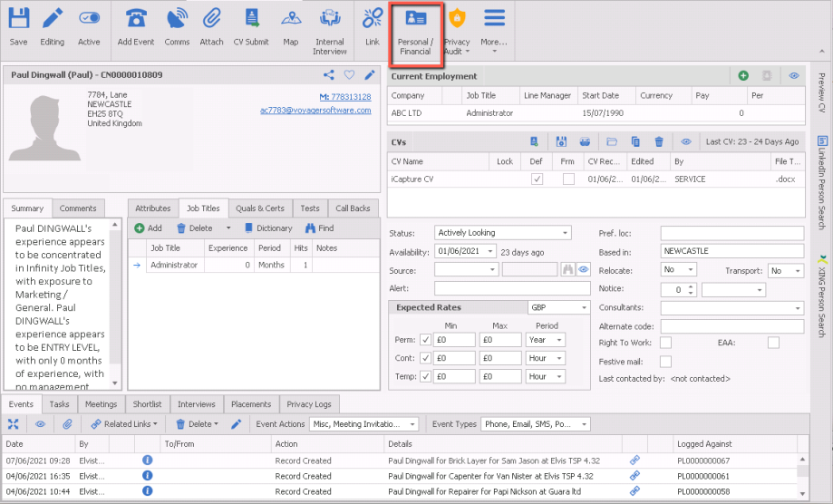833x504 pixels.
Task: Click the candidate email address link
Action: tap(315, 111)
